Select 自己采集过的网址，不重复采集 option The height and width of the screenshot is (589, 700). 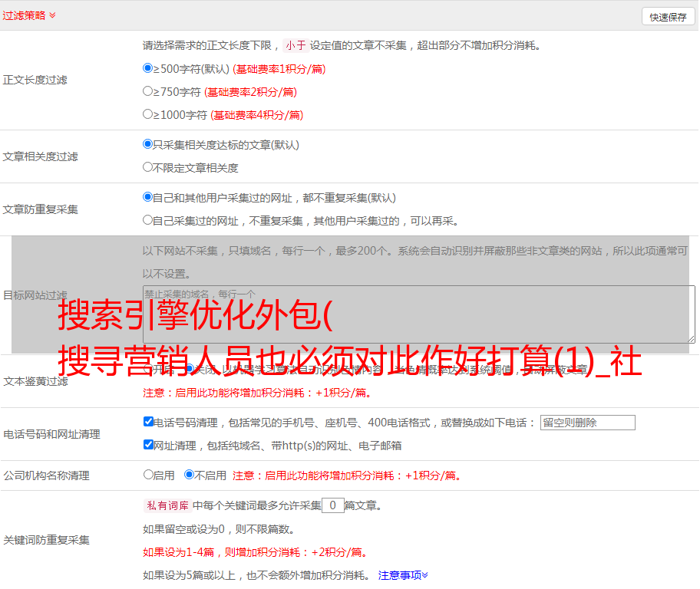click(x=147, y=220)
